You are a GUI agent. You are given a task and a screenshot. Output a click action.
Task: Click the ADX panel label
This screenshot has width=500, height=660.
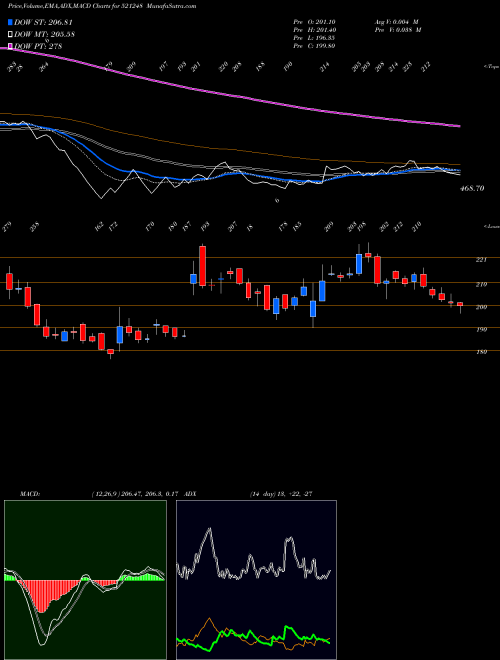pos(190,494)
